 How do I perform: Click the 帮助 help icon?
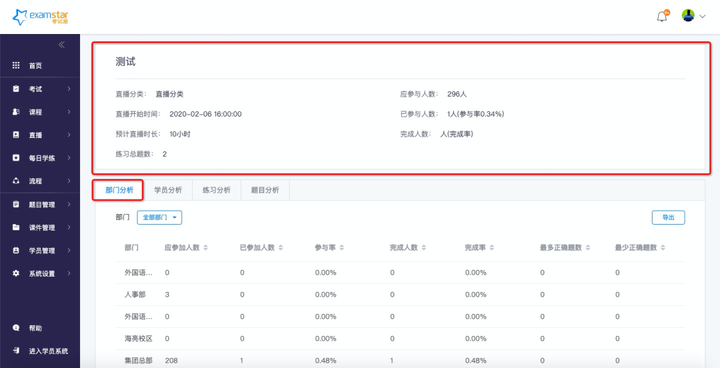16,328
